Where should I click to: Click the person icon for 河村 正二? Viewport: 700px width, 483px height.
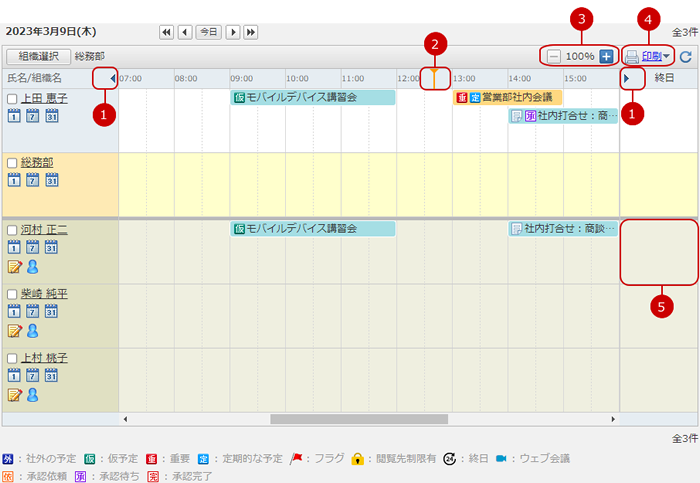[x=33, y=266]
